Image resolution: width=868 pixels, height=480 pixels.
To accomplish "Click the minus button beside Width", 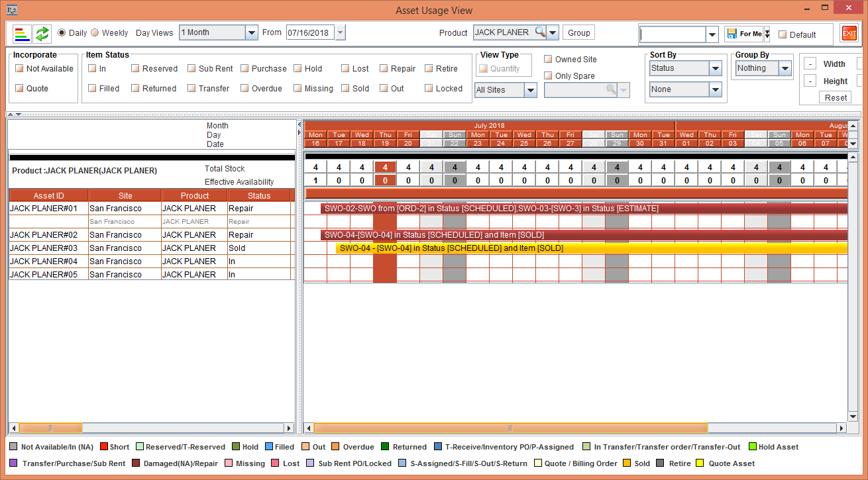I will (x=810, y=64).
